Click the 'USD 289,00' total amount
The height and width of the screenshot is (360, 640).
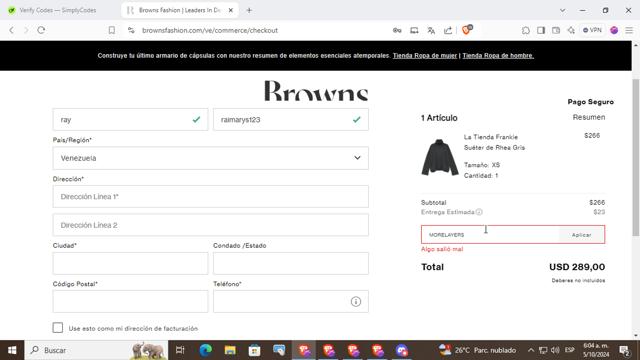coord(577,267)
